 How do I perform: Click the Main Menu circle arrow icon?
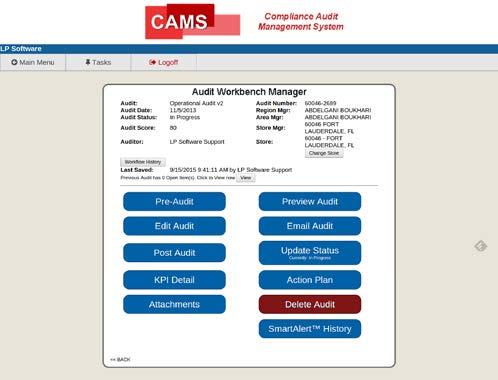tap(14, 62)
